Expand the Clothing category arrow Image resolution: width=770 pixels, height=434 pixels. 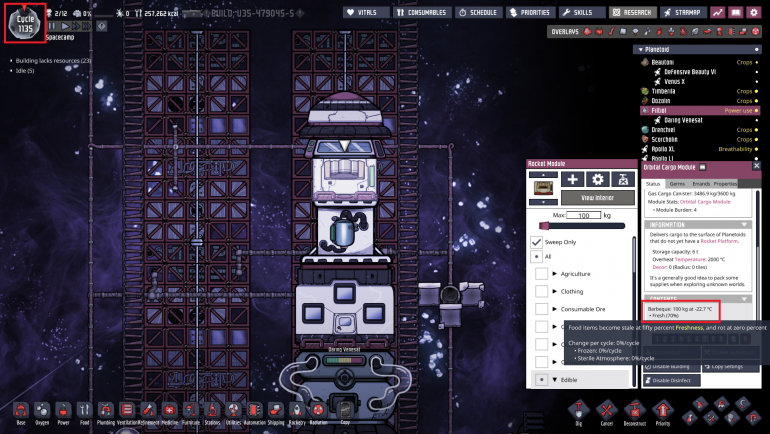(x=555, y=291)
